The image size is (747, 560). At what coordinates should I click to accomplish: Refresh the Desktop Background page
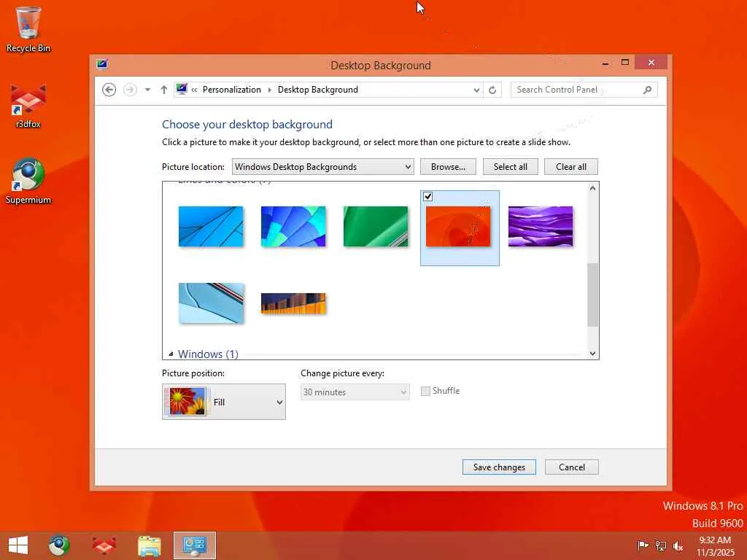pos(492,90)
